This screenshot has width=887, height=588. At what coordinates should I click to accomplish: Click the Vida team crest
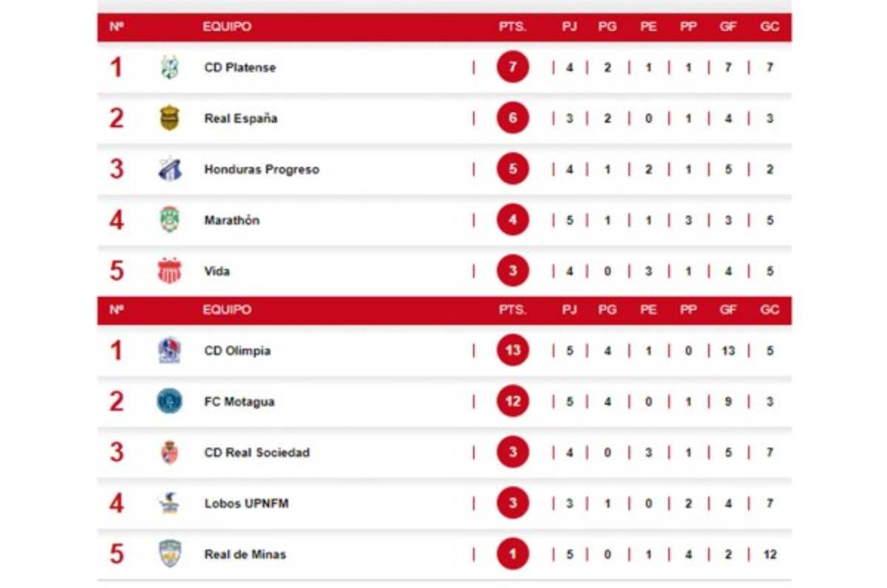coord(169,270)
